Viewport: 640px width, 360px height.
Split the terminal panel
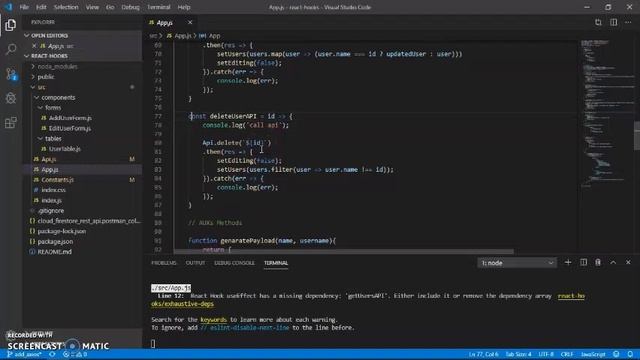coord(583,262)
